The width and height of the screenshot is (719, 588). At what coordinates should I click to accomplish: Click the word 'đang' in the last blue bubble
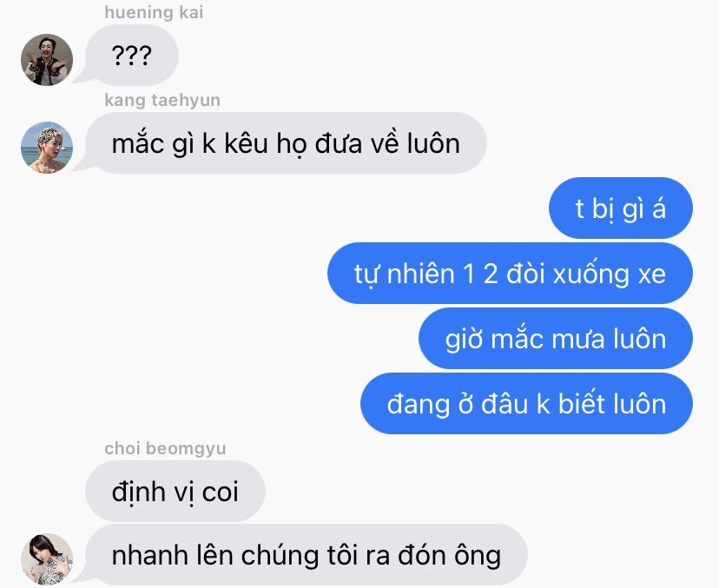coord(419,405)
